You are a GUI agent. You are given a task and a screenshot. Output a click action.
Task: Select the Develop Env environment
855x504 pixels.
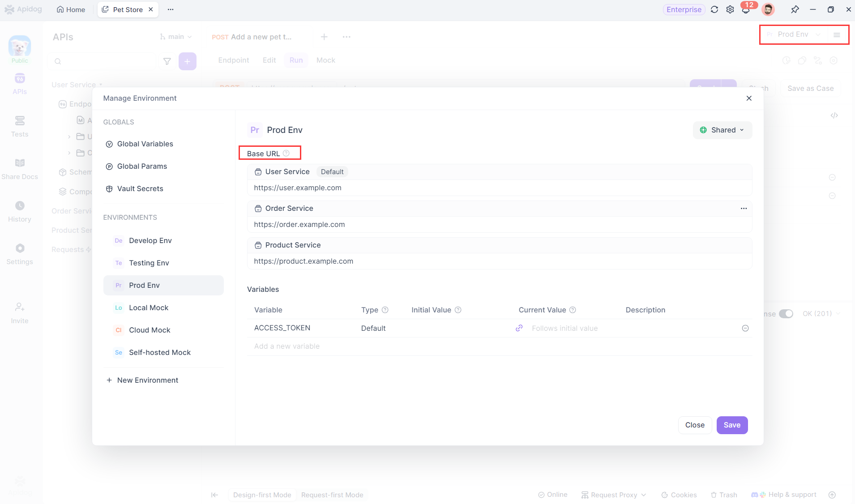[163, 240]
